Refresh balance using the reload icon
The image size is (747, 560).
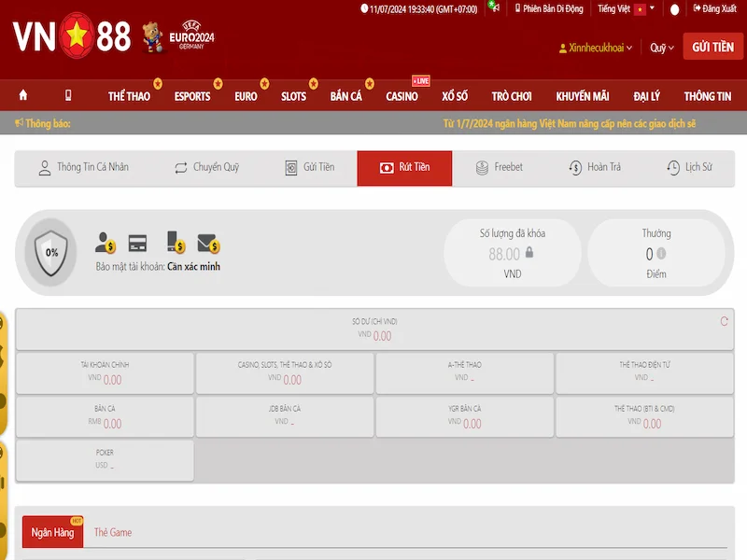pos(724,322)
